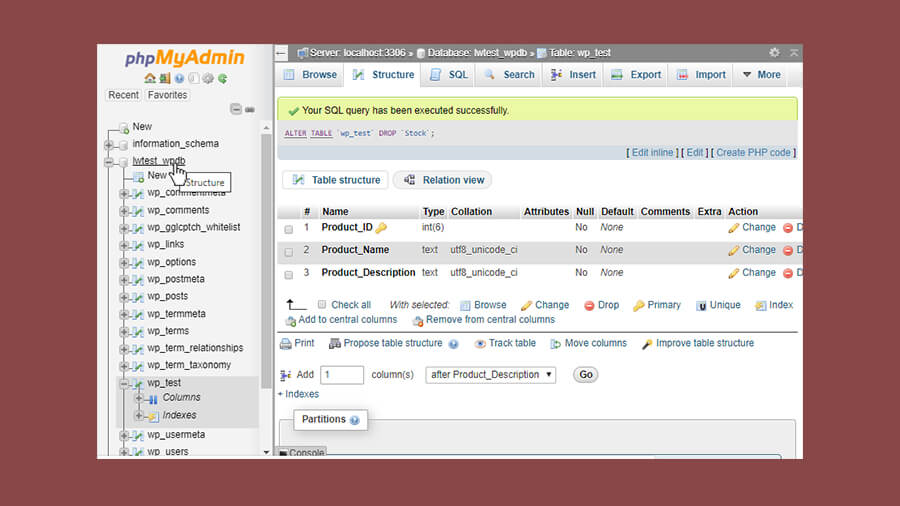Expand the wp_comments table node
Screen dimensions: 900x506
pos(123,211)
